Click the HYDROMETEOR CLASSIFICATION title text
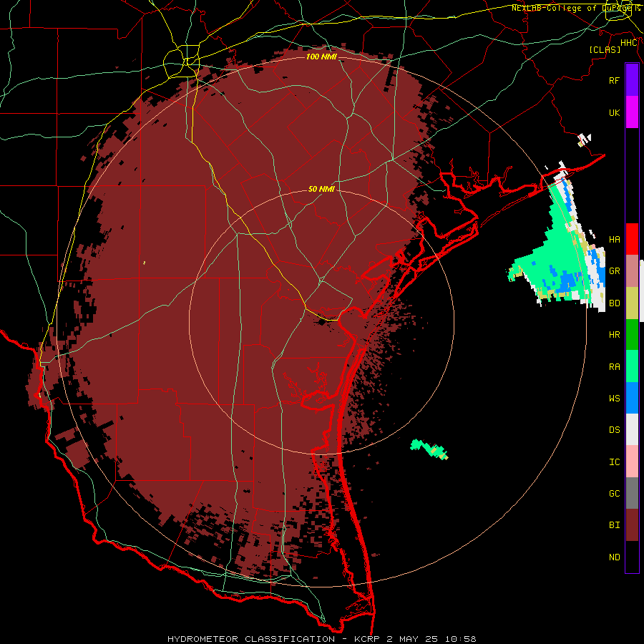The image size is (644, 644). (251, 639)
